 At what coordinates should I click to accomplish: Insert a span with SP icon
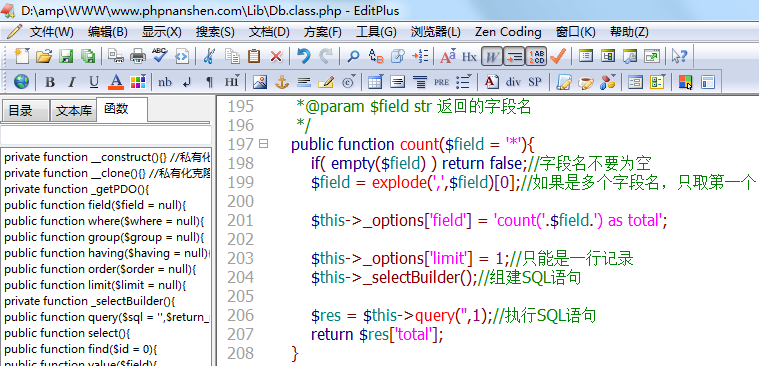535,82
